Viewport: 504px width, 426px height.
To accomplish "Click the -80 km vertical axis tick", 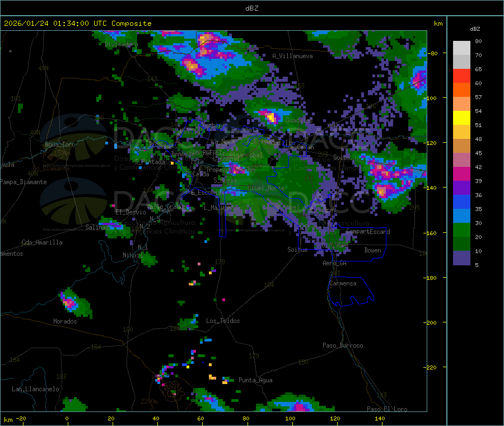I will pos(432,53).
